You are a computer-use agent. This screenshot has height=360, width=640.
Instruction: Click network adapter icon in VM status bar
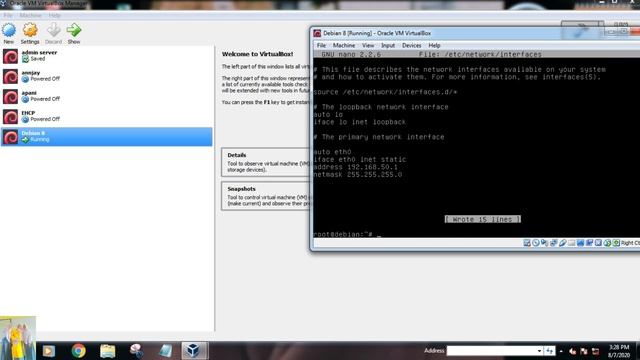point(553,243)
